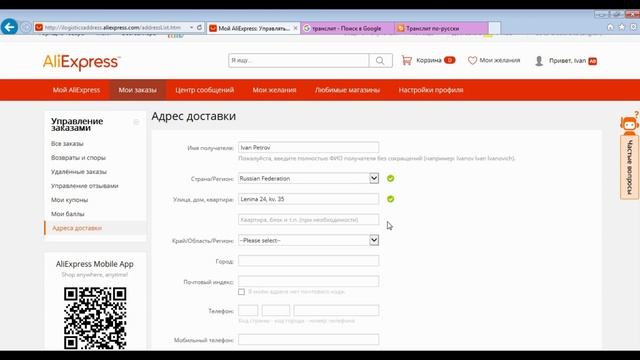640x360 pixels.
Task: Click the Мобильный телефон input field
Action: pyautogui.click(x=308, y=340)
